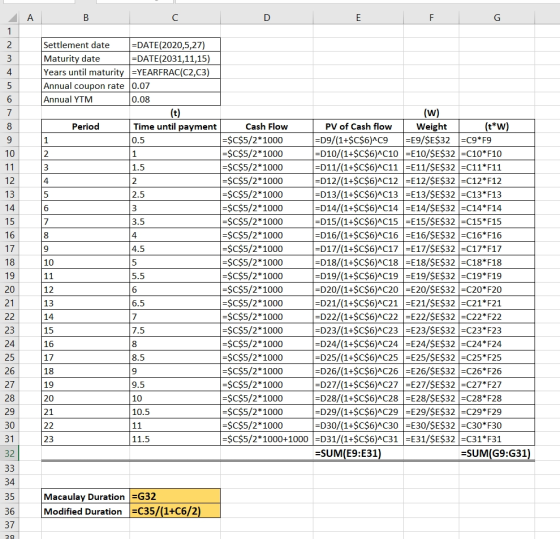
Task: Select row 32 header
Action: [x=10, y=453]
